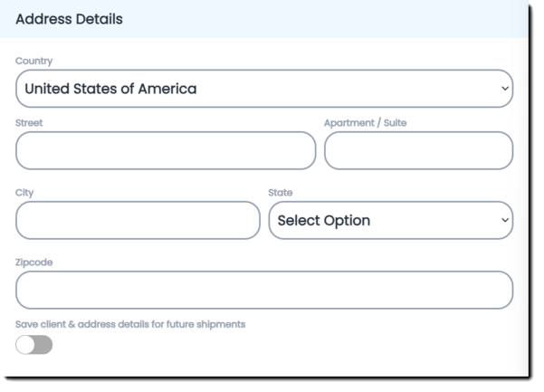The height and width of the screenshot is (392, 544).
Task: Focus the Street input field
Action: (x=166, y=151)
